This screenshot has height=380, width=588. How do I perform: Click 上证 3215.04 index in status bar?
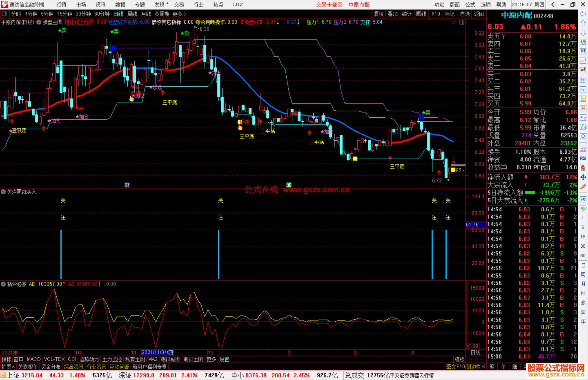point(24,375)
